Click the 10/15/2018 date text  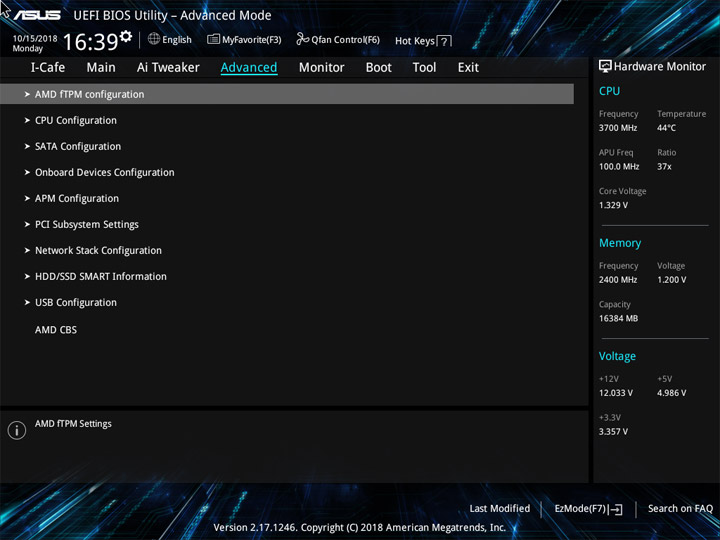point(35,39)
